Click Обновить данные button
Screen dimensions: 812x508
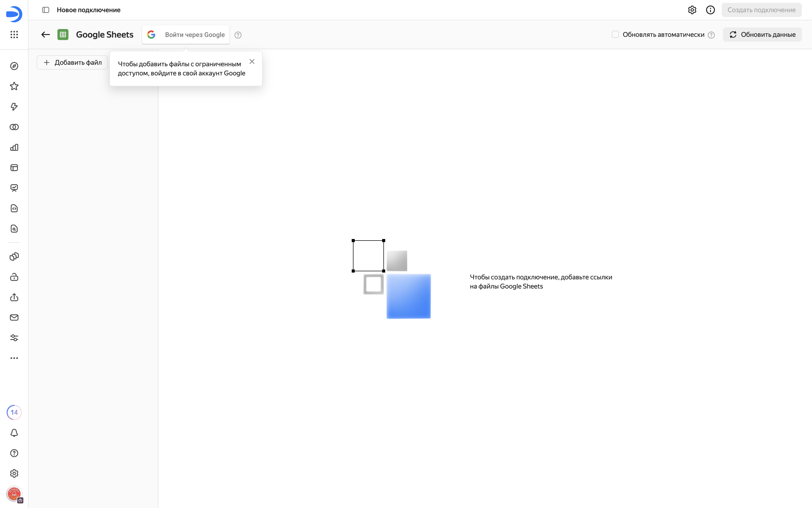[762, 35]
